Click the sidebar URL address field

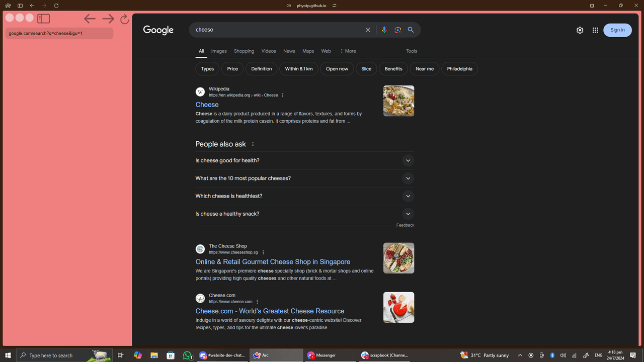coord(59,34)
